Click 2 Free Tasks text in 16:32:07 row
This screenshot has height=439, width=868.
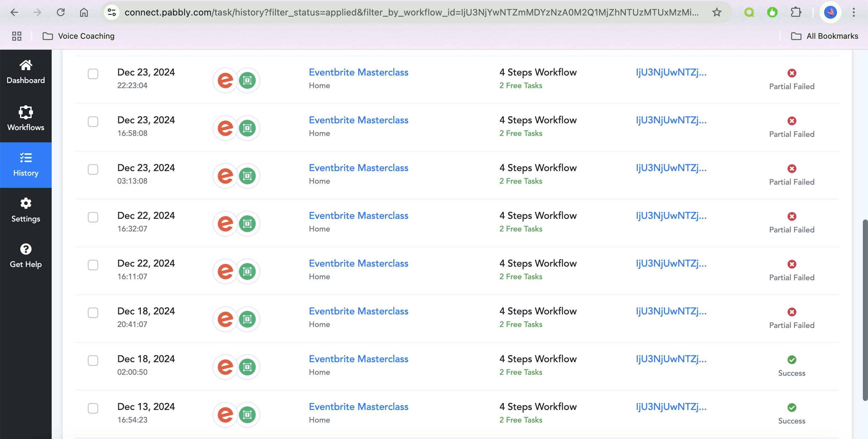[521, 229]
